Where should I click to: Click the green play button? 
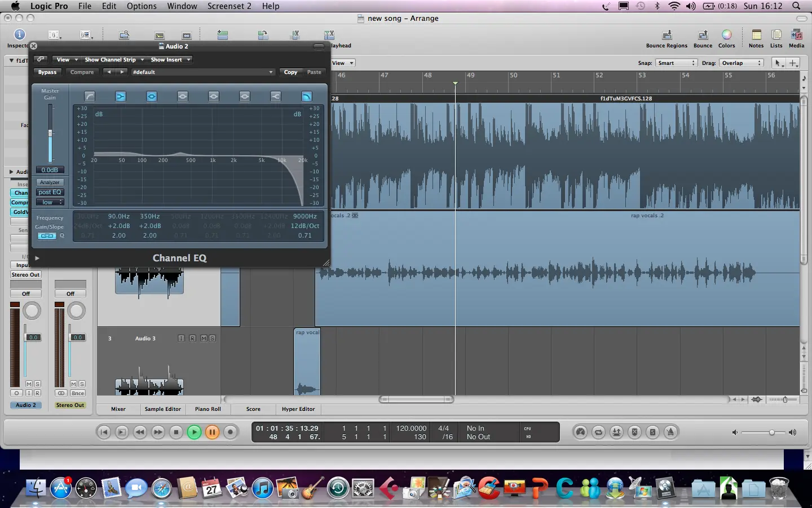[194, 432]
